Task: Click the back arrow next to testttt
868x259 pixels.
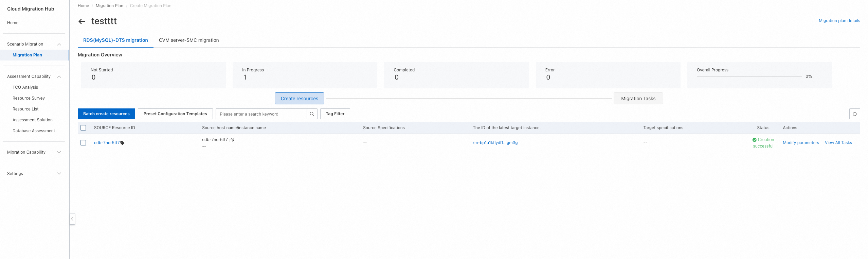Action: coord(82,21)
